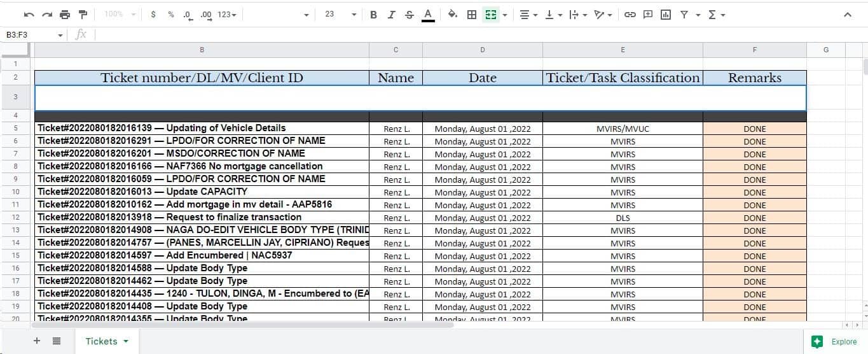Activate the Paint format tool
The height and width of the screenshot is (354, 868).
pos(83,15)
